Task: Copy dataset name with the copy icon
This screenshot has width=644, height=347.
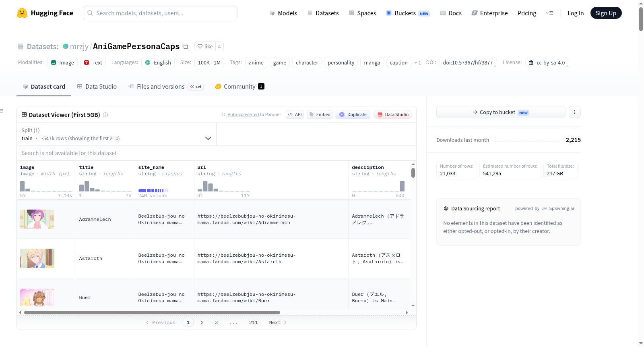Action: click(x=185, y=46)
